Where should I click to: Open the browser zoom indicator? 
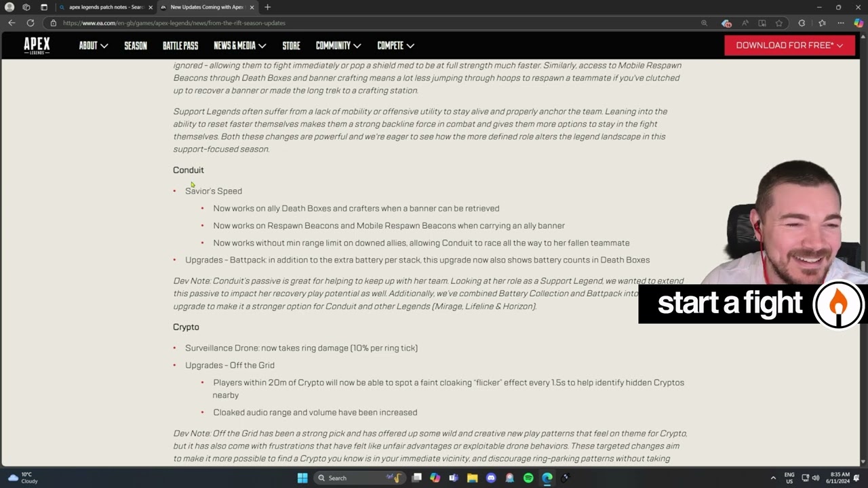point(704,23)
